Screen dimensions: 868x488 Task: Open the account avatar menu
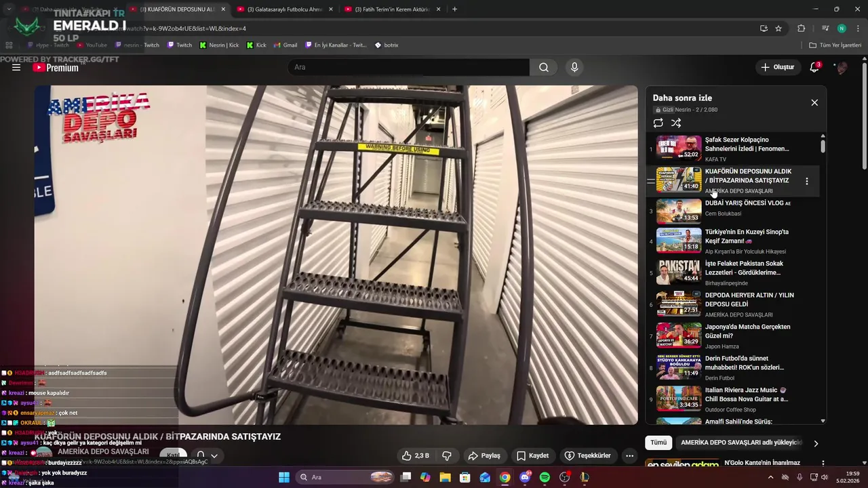[842, 67]
